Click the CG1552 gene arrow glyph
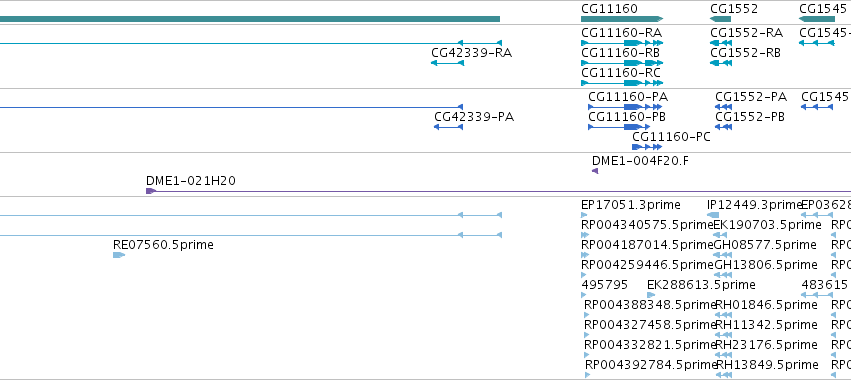Screen dimensions: 851x380 [720, 19]
